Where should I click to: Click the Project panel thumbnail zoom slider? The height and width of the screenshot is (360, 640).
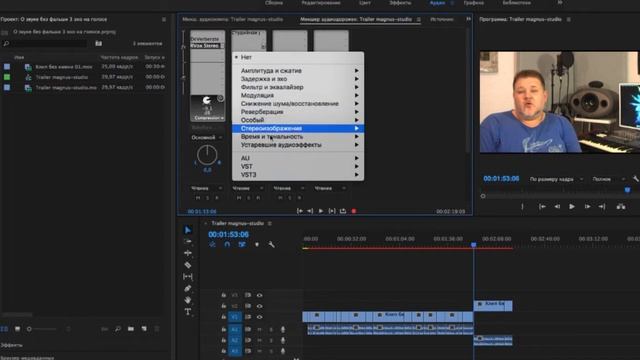[42, 329]
